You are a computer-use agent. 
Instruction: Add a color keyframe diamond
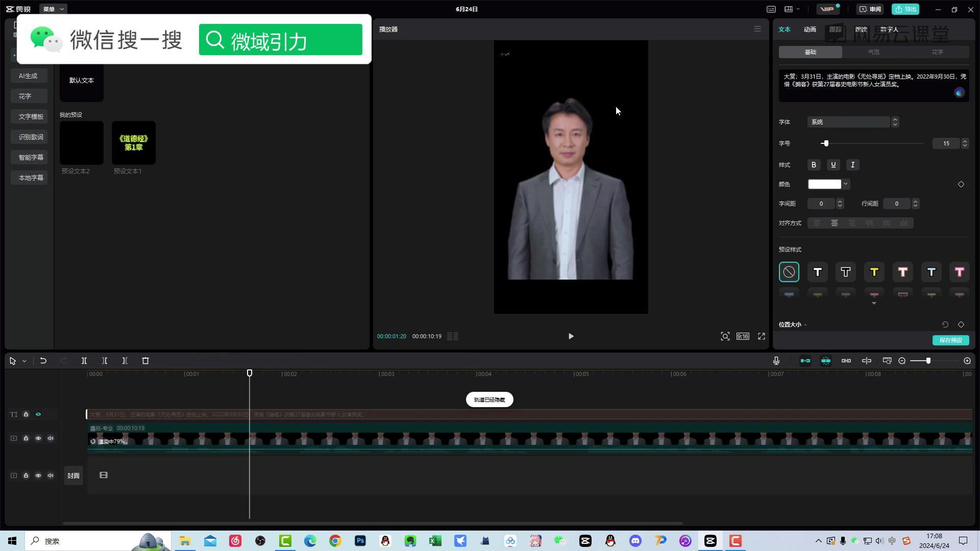tap(961, 184)
